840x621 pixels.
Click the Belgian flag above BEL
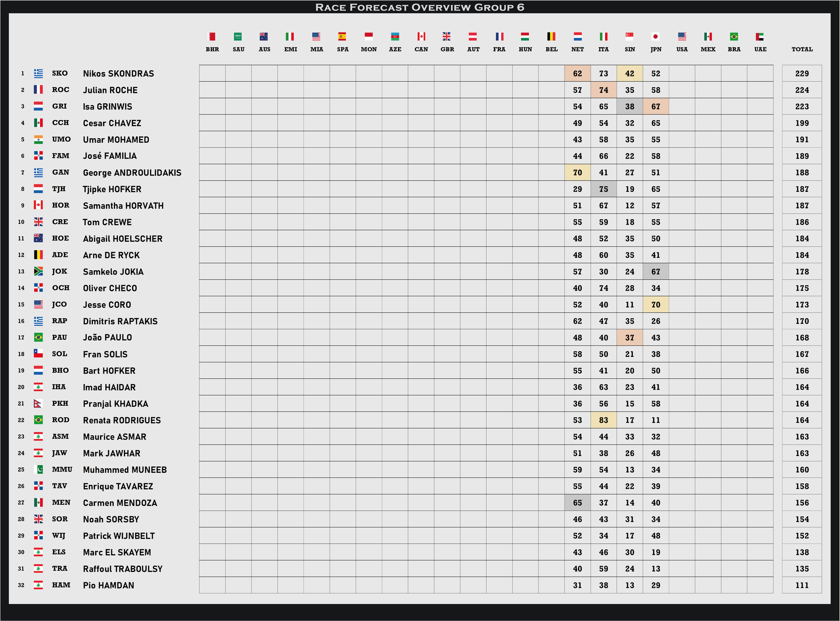(x=551, y=37)
